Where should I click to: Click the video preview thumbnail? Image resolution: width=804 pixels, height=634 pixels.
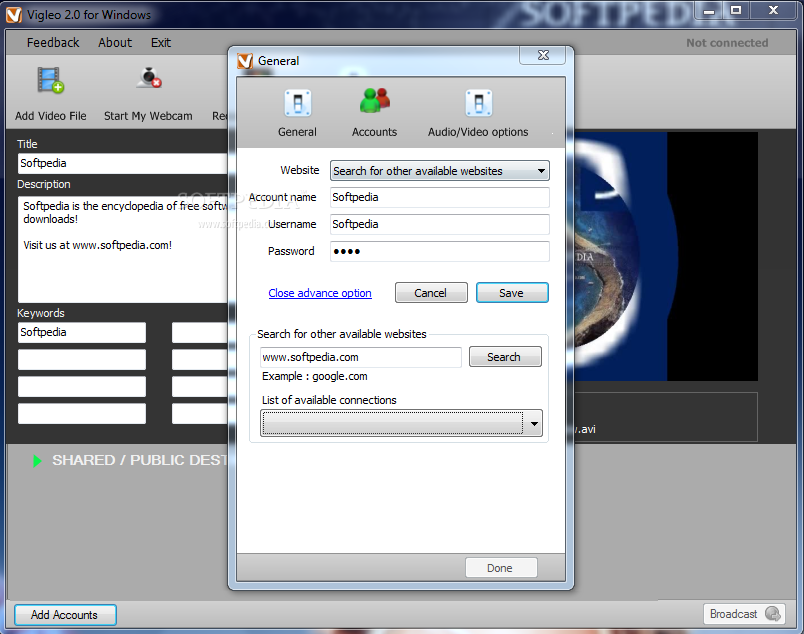(666, 256)
